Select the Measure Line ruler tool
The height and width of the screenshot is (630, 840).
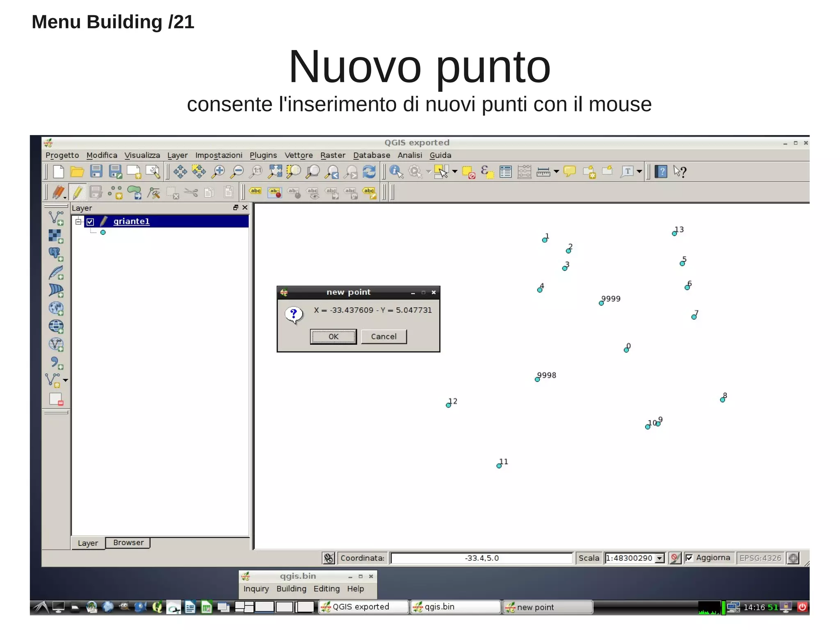click(x=543, y=172)
